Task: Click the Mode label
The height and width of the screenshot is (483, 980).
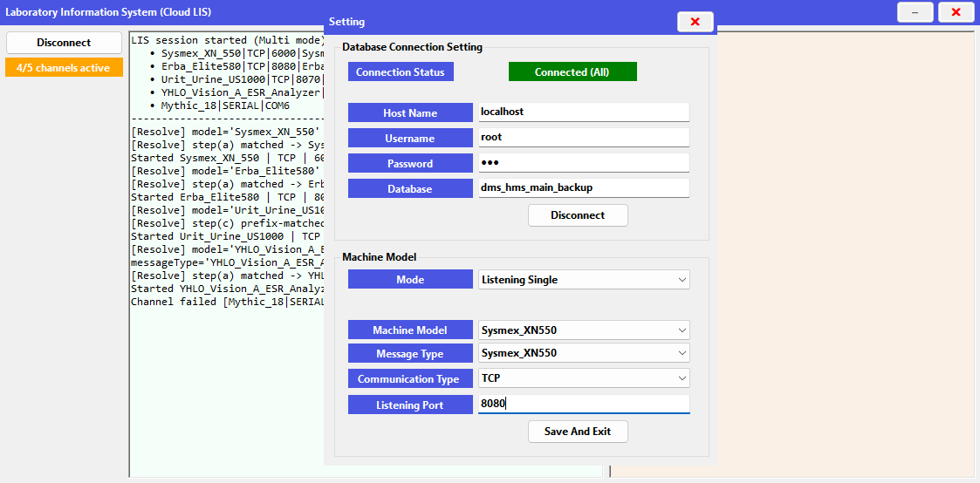Action: point(410,280)
